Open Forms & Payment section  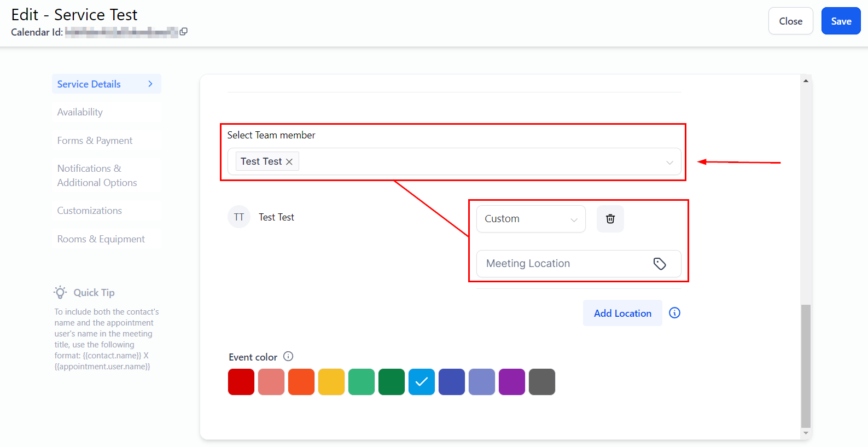95,141
